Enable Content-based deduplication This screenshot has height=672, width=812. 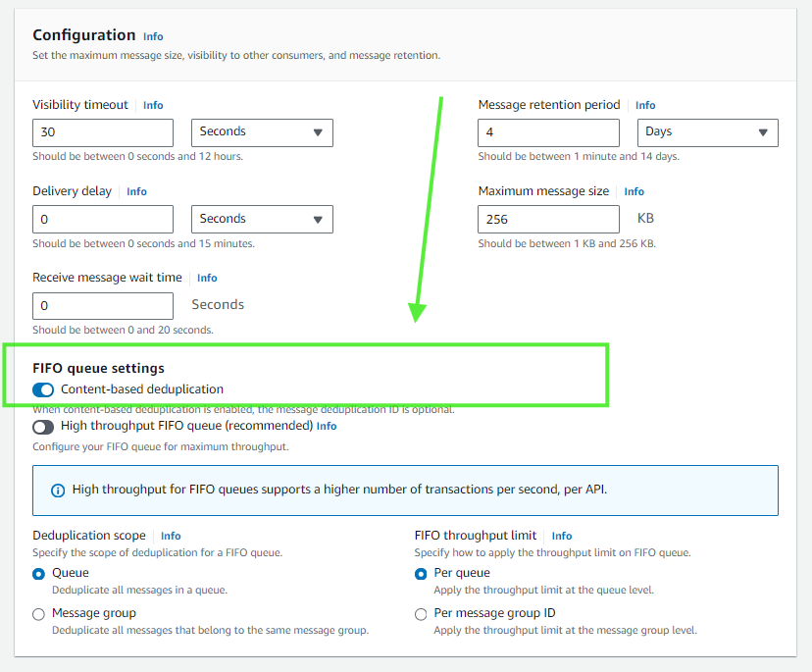[42, 389]
